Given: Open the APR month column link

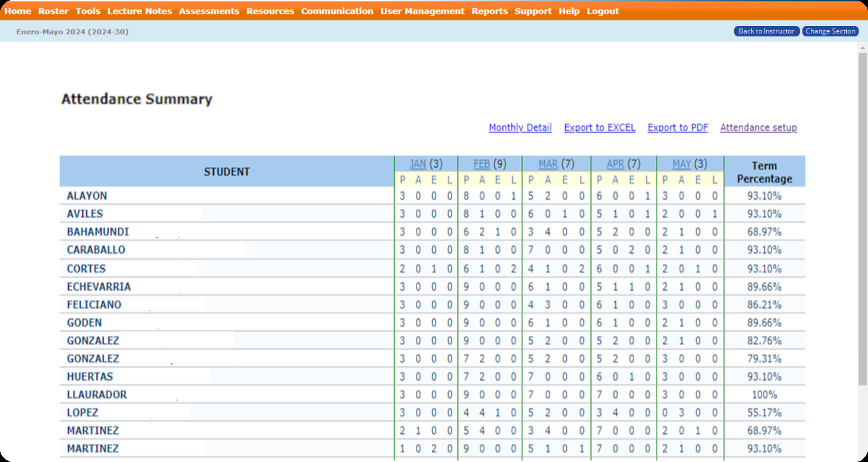Looking at the screenshot, I should pyautogui.click(x=615, y=164).
